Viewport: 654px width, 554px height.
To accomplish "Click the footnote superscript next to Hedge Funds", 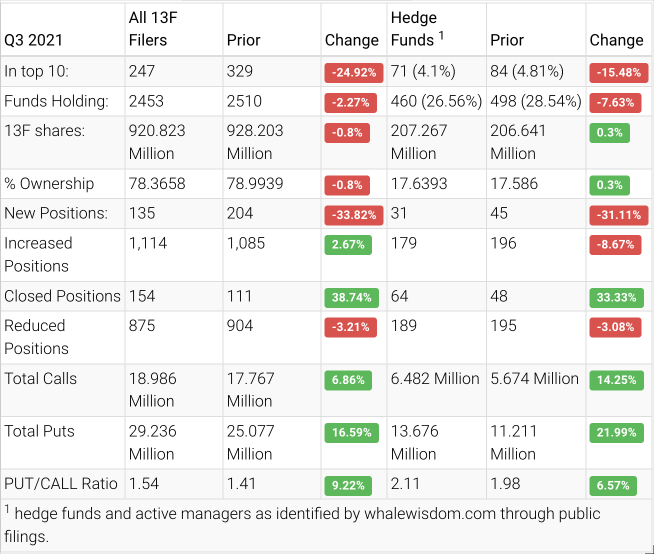I will (x=441, y=35).
